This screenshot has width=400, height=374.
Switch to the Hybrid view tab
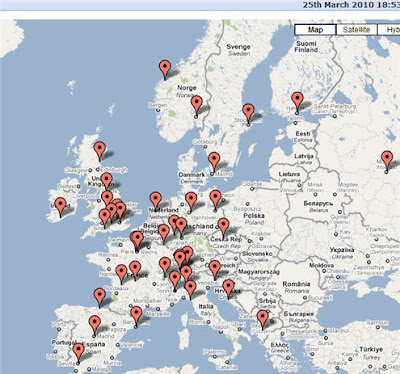coord(389,30)
